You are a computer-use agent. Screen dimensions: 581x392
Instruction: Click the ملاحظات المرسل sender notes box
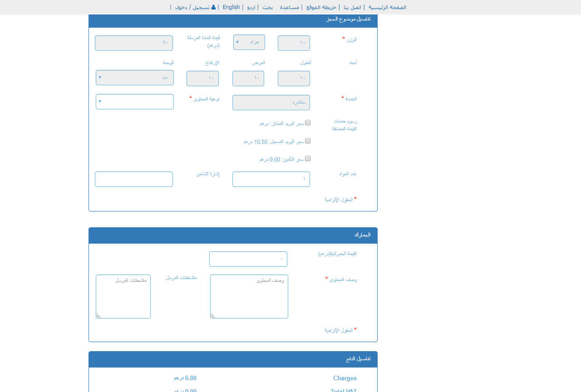point(123,296)
